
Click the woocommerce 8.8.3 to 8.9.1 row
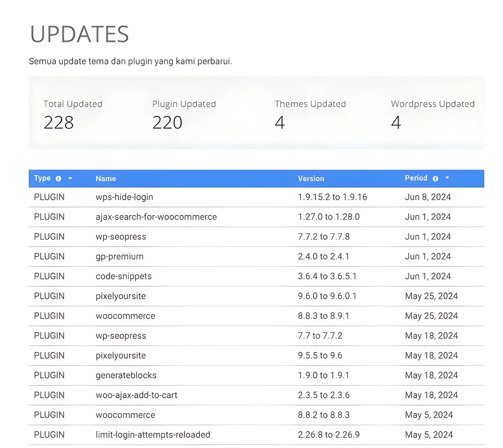coord(256,316)
